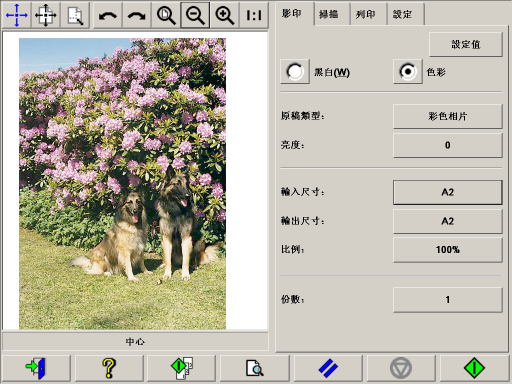Open the 原稿類型 彩色相片 selector
The width and height of the screenshot is (512, 384).
click(448, 116)
